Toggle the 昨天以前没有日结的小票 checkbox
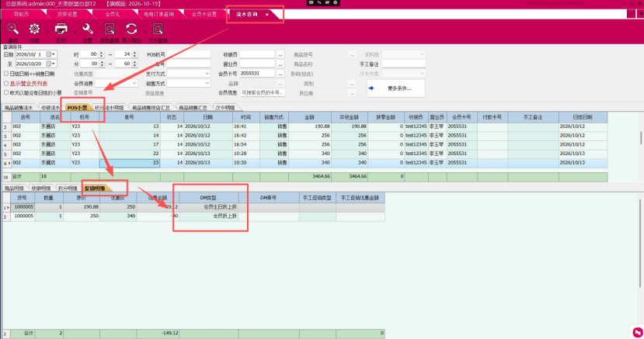 (6, 92)
